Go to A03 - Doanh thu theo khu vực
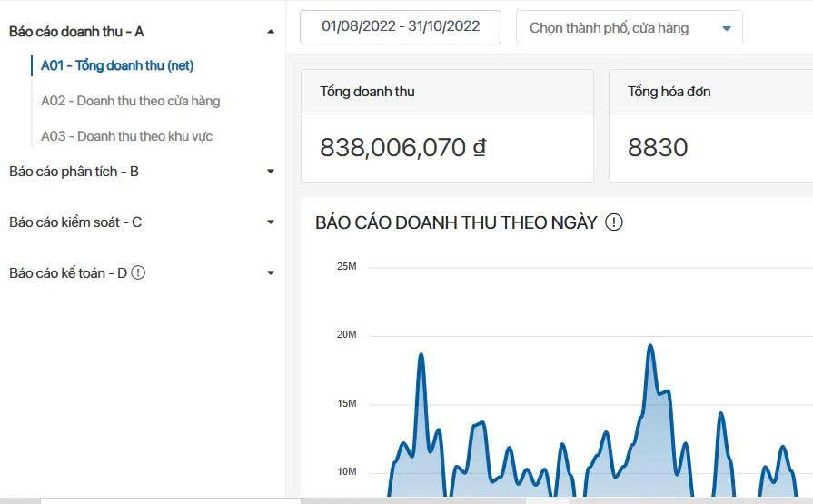 126,136
